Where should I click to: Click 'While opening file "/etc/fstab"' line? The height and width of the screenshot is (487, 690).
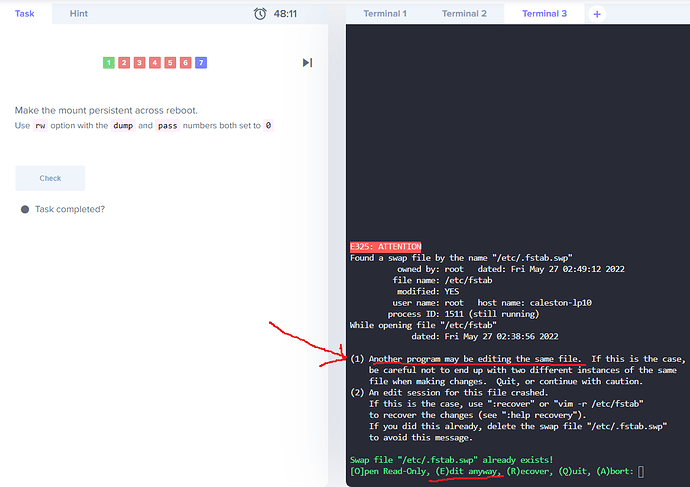[x=423, y=325]
